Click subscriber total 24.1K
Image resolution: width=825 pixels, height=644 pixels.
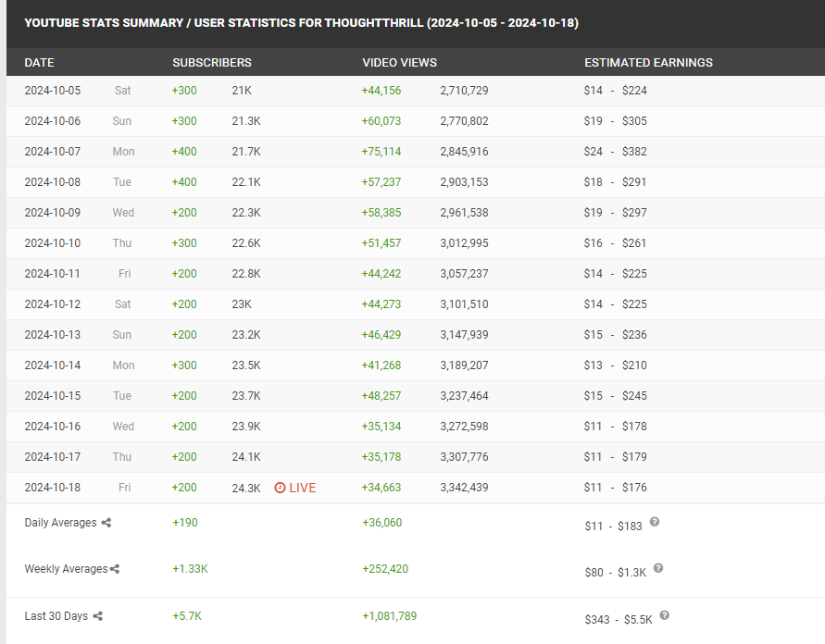pyautogui.click(x=246, y=456)
